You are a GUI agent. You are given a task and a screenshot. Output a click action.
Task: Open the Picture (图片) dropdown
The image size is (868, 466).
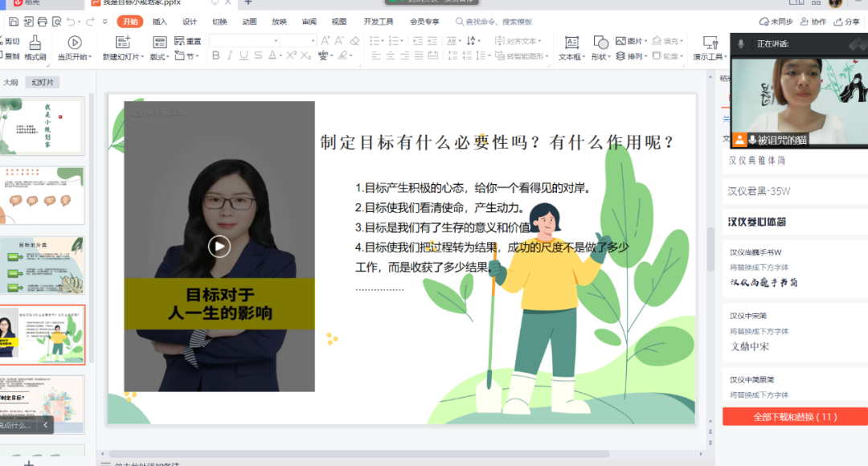tap(635, 40)
